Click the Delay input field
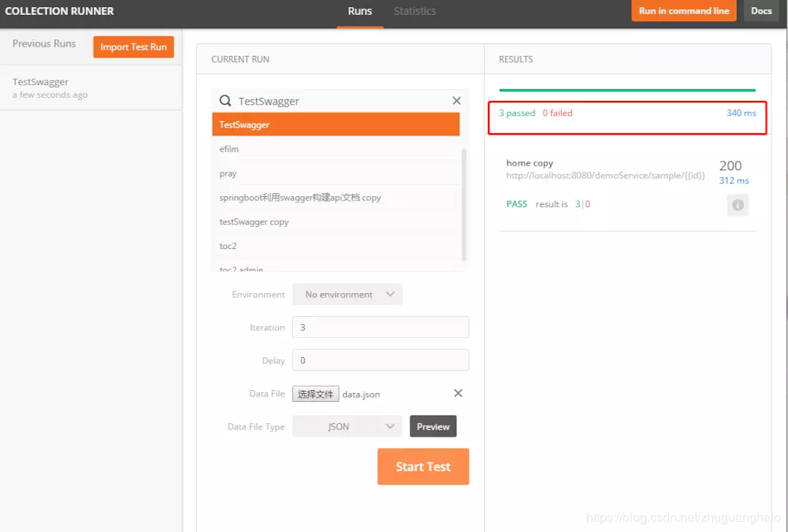788x532 pixels. 381,360
